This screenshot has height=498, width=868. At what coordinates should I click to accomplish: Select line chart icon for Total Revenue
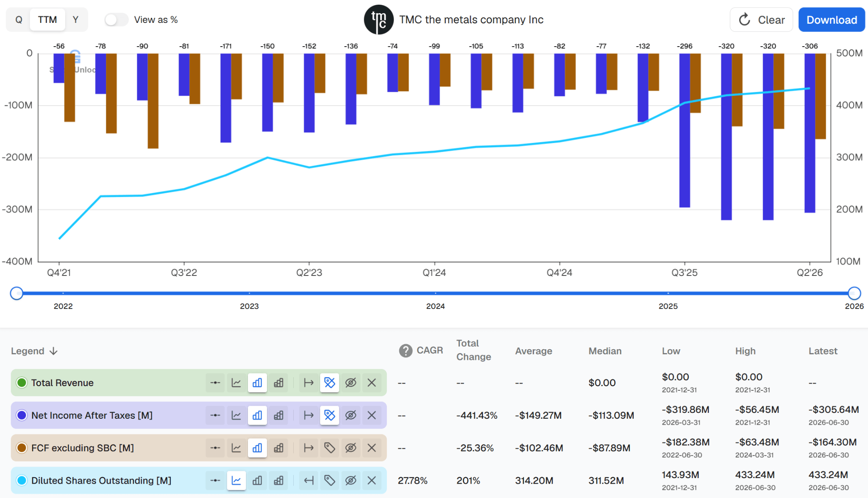coord(236,383)
